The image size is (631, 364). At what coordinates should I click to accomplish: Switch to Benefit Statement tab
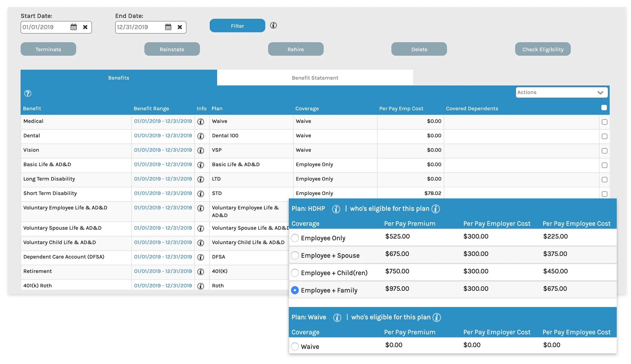click(315, 78)
